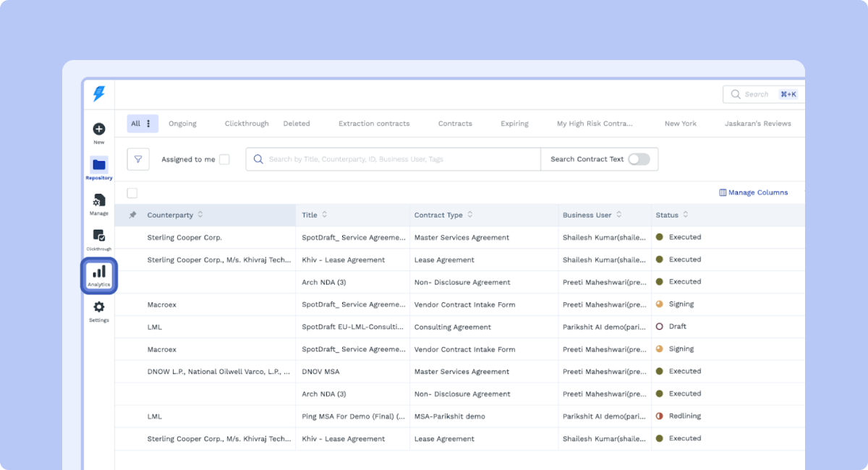Click the Draft status text
This screenshot has height=470, width=868.
pos(678,327)
